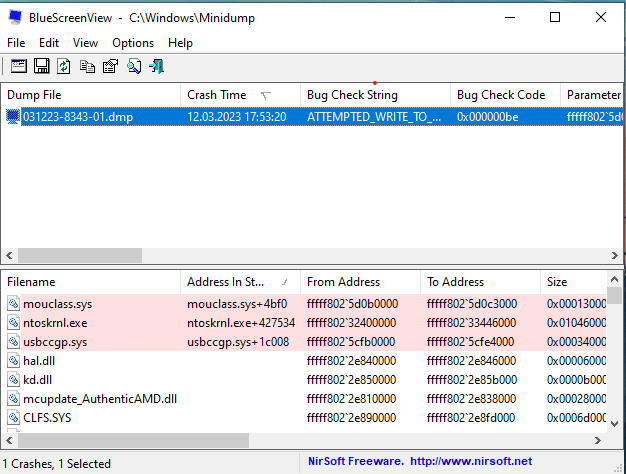Click the ntoskrnl.exe+427534 stack address
Screen dimensions: 626x474
pyautogui.click(x=241, y=323)
